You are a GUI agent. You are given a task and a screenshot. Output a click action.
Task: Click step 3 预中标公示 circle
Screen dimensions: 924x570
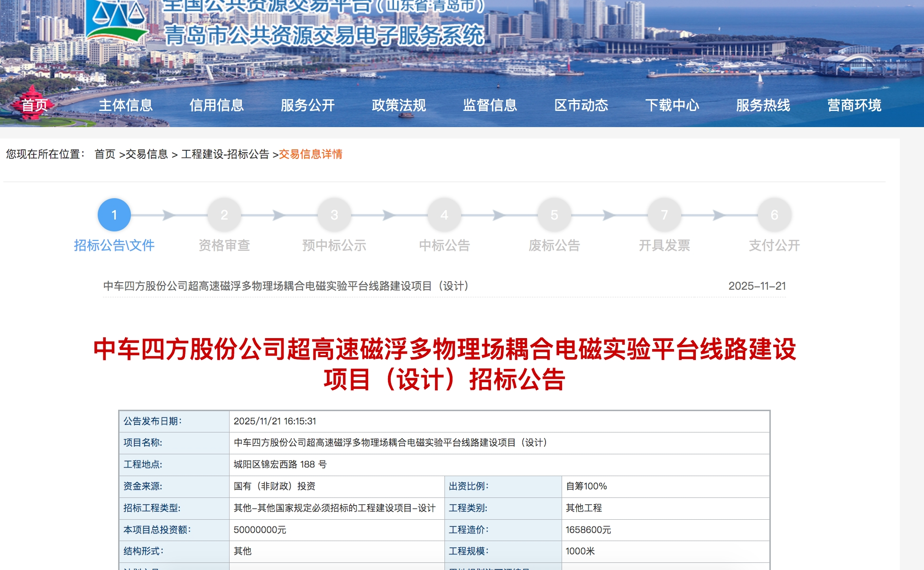(334, 214)
